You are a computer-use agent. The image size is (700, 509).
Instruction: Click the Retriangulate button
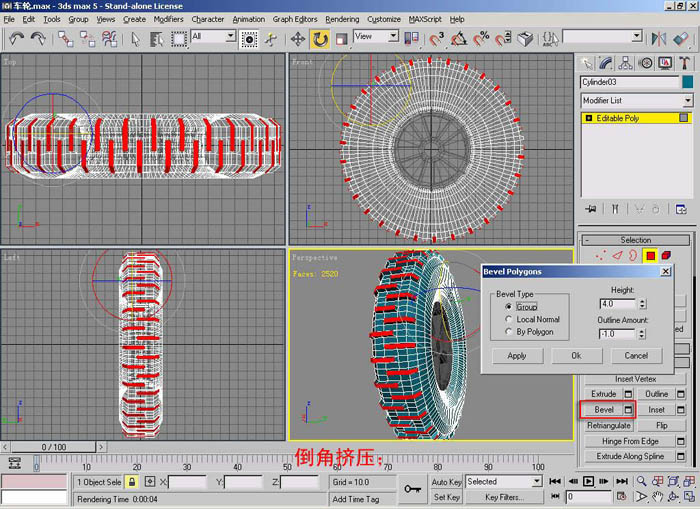coord(609,426)
